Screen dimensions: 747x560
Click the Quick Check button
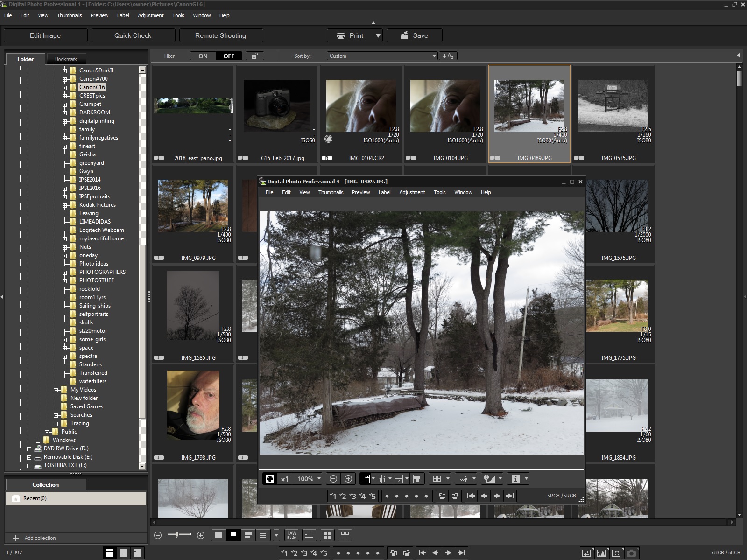(133, 35)
